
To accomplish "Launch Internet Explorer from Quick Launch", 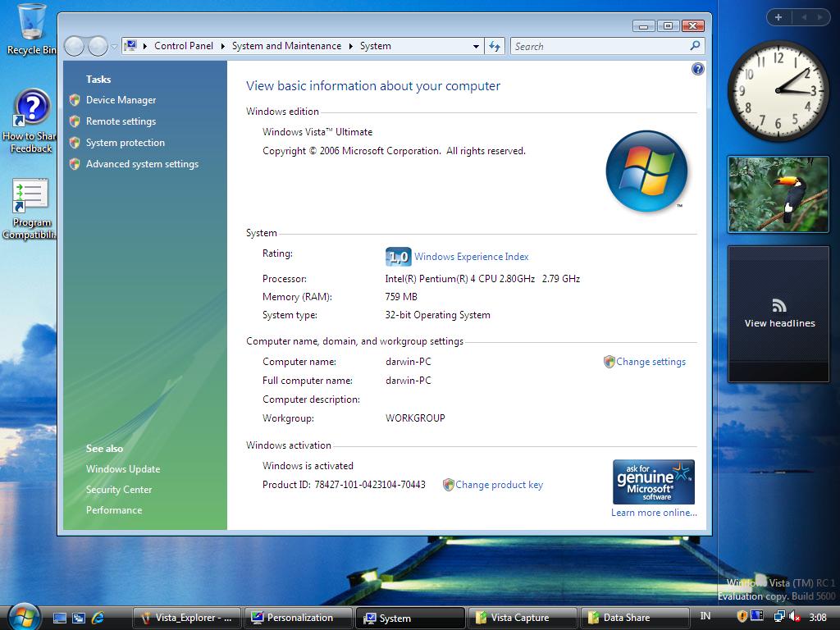I will pos(98,618).
